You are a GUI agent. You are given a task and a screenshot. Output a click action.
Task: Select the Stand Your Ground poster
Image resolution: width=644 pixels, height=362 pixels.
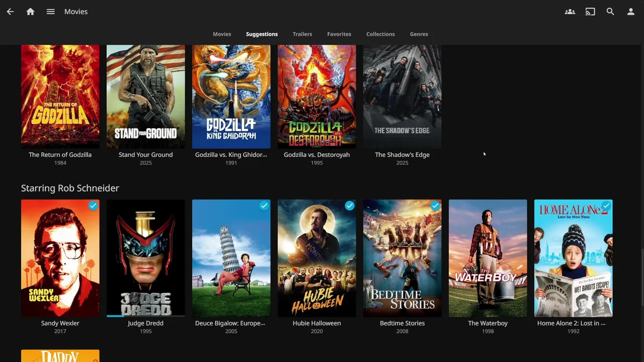145,97
